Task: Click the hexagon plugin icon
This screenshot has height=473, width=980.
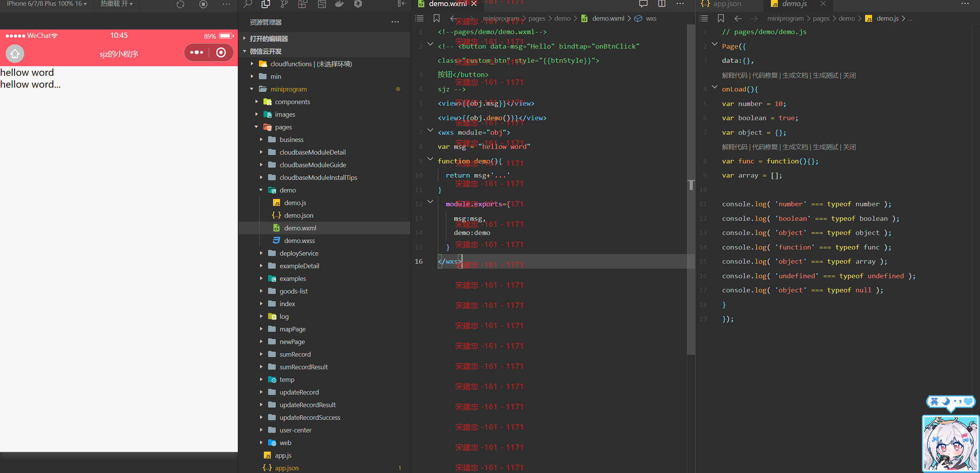Action: (x=358, y=4)
